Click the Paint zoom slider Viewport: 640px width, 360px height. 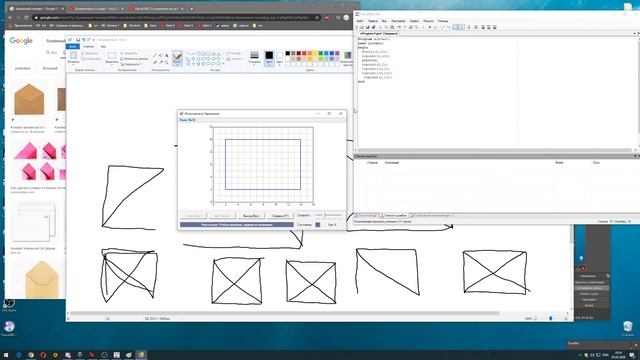(551, 318)
